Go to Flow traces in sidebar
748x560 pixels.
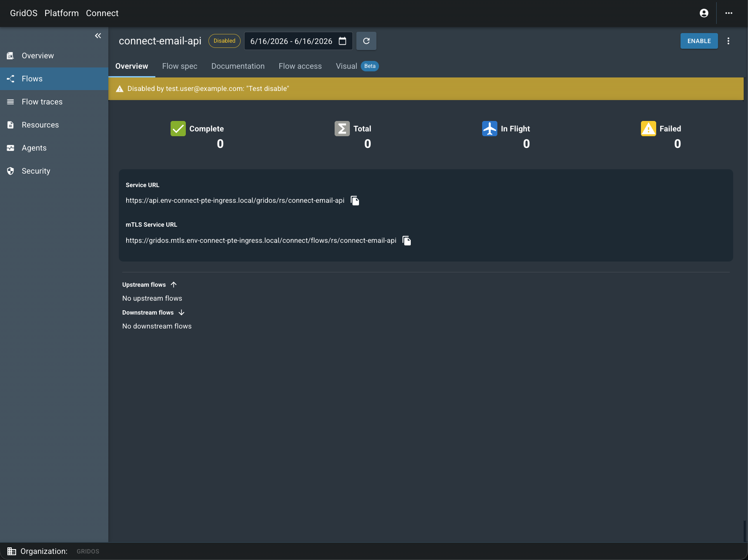(x=54, y=102)
